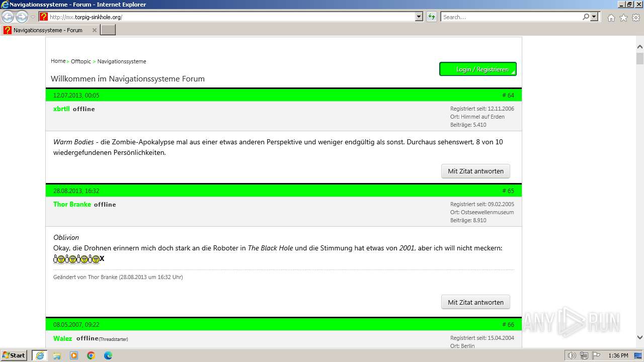Open user profile Walez

tap(62, 338)
